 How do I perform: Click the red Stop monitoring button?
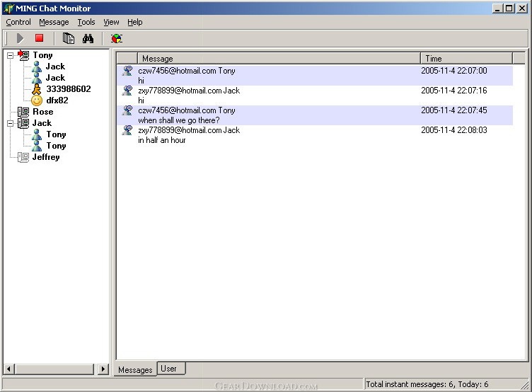pos(40,38)
